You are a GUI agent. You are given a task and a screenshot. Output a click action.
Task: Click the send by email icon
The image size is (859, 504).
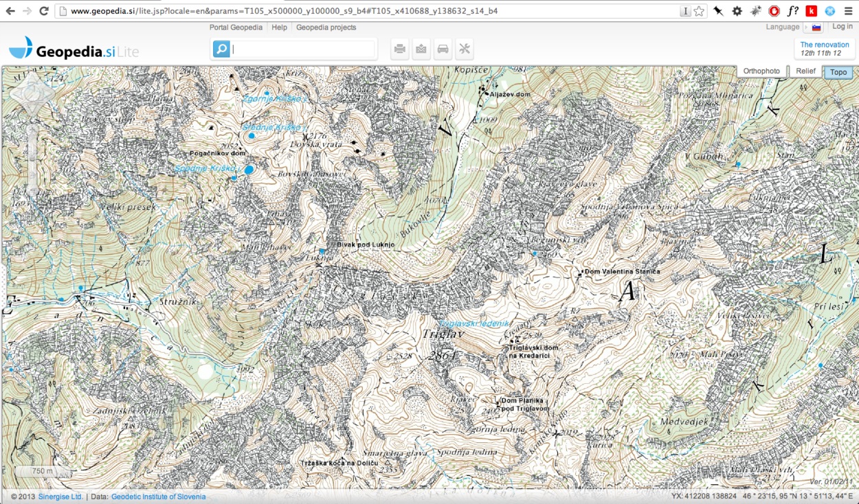(421, 49)
